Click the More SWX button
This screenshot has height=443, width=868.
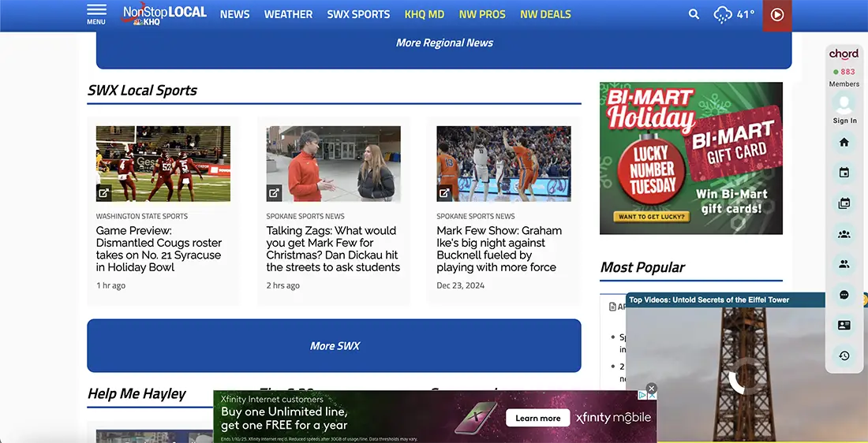pyautogui.click(x=334, y=346)
